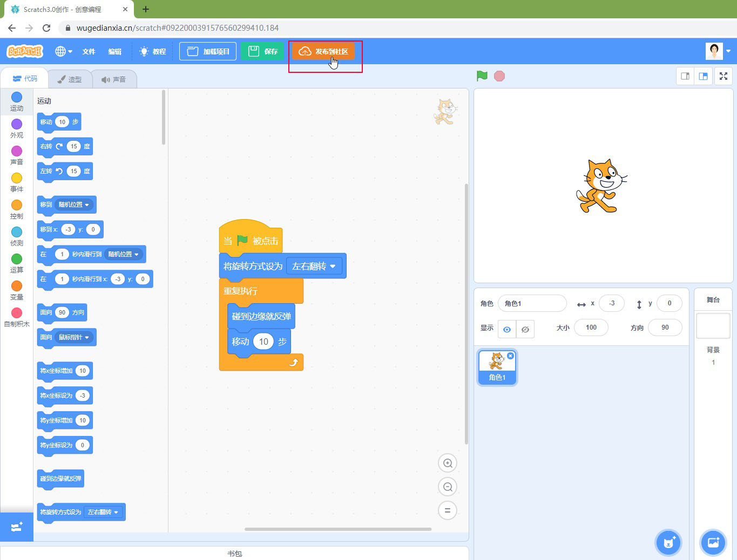The width and height of the screenshot is (737, 560).
Task: Click the hide sprite crossed-eye button
Action: (x=525, y=329)
